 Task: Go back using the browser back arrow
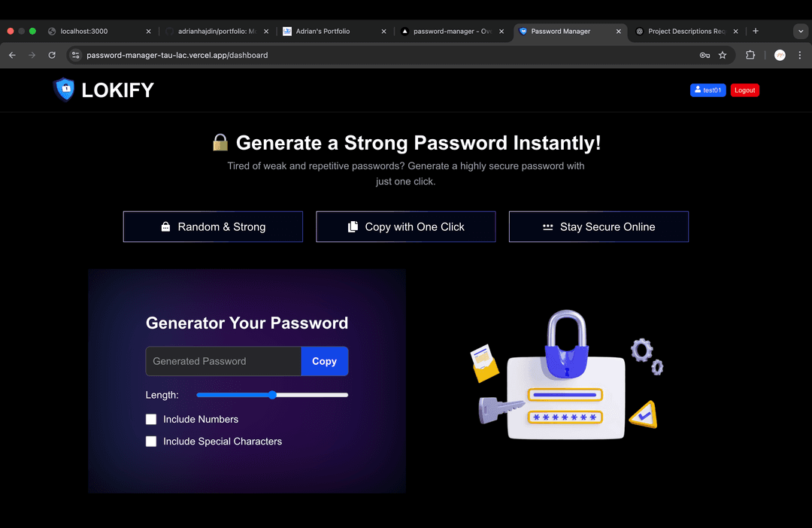tap(13, 55)
